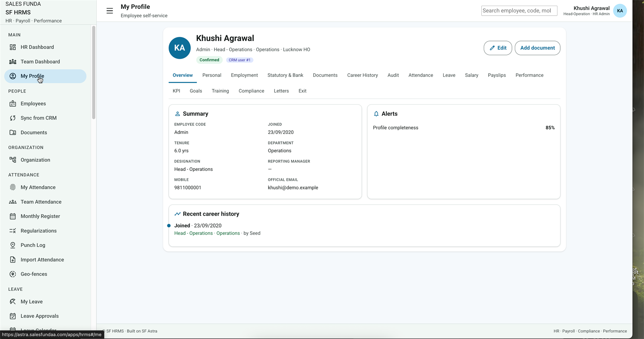This screenshot has width=644, height=339.
Task: Click the Organization chart icon
Action: (13, 160)
